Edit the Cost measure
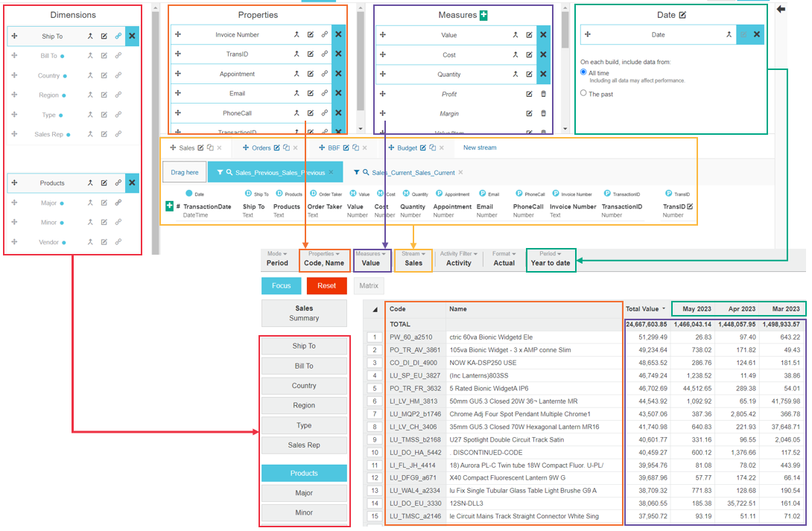This screenshot has height=531, width=812. tap(529, 54)
